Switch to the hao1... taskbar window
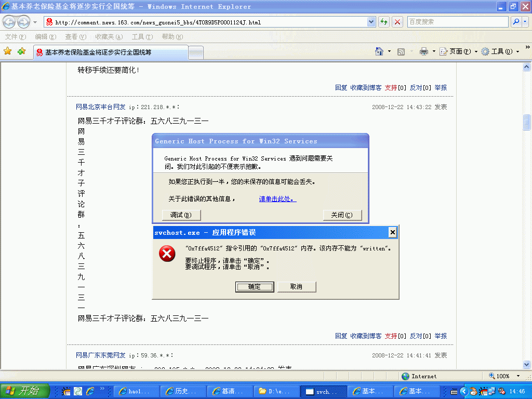This screenshot has height=399, width=532. pos(136,392)
